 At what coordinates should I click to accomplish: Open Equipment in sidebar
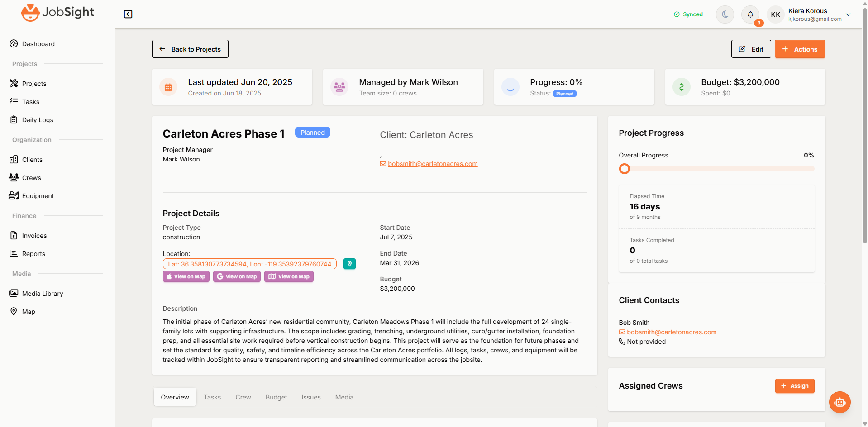coord(32,196)
